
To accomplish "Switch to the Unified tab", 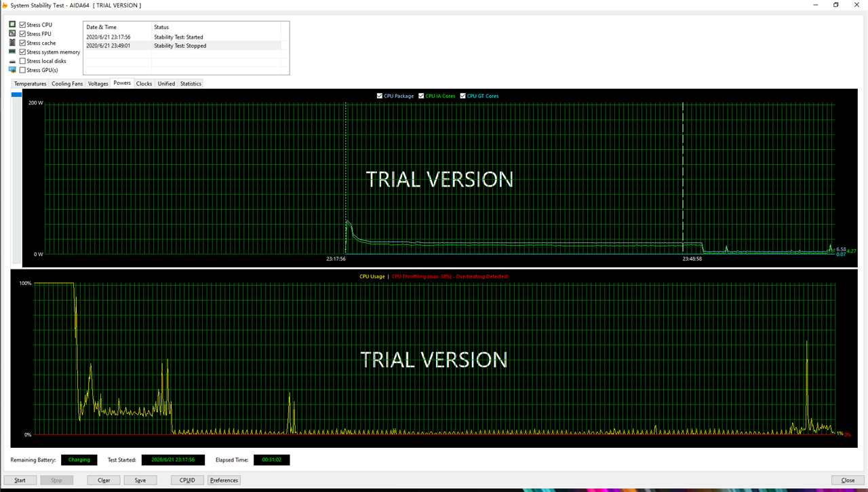I will click(166, 83).
